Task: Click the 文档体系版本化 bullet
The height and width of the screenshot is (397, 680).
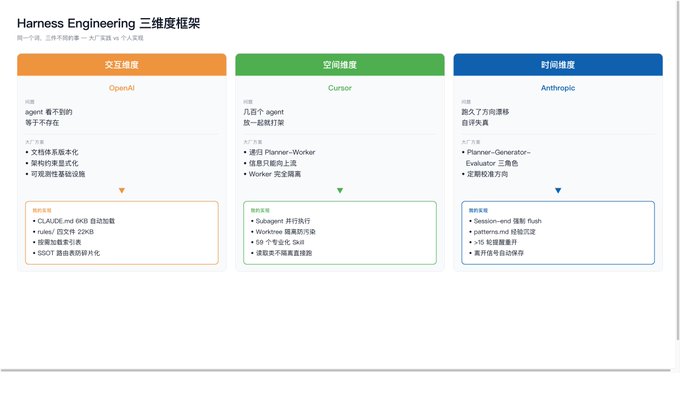Action: tap(52, 152)
